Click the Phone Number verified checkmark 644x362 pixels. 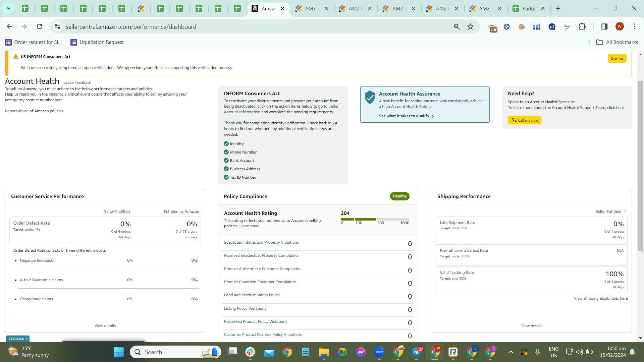click(x=226, y=152)
